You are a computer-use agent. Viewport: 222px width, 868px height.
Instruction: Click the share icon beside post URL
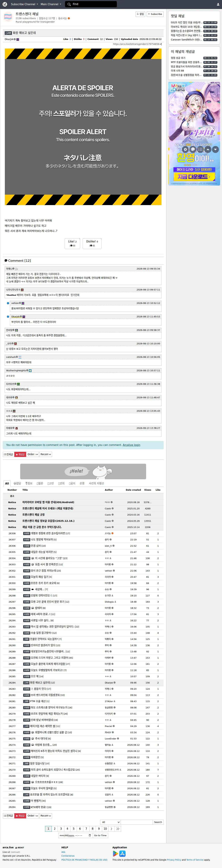point(161,44)
